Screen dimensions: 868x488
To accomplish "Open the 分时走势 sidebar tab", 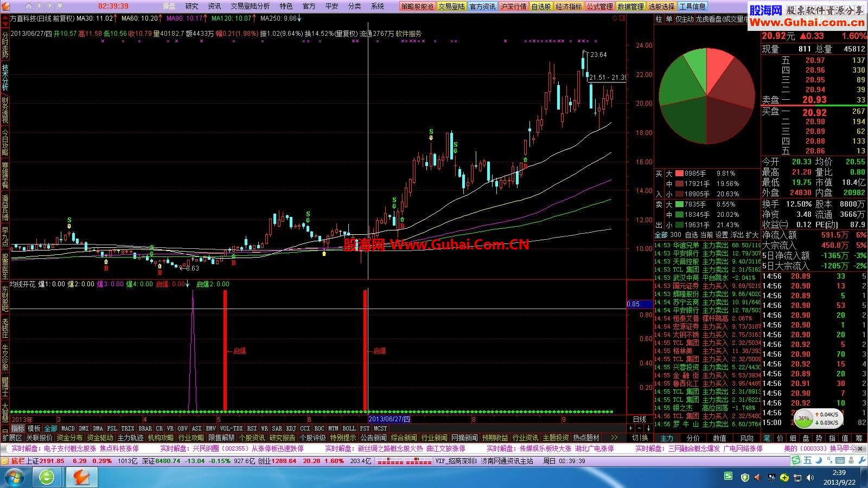I will pyautogui.click(x=5, y=45).
